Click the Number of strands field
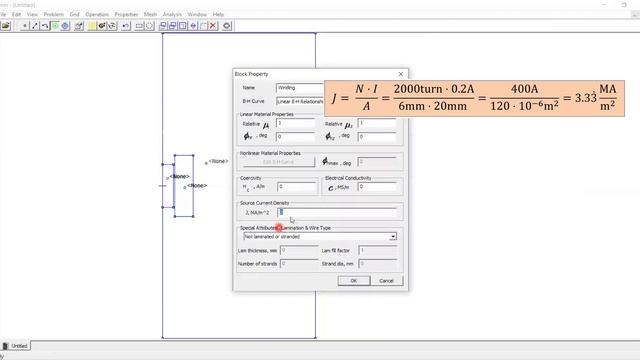Screen dimensions: 640x360 (x=299, y=264)
